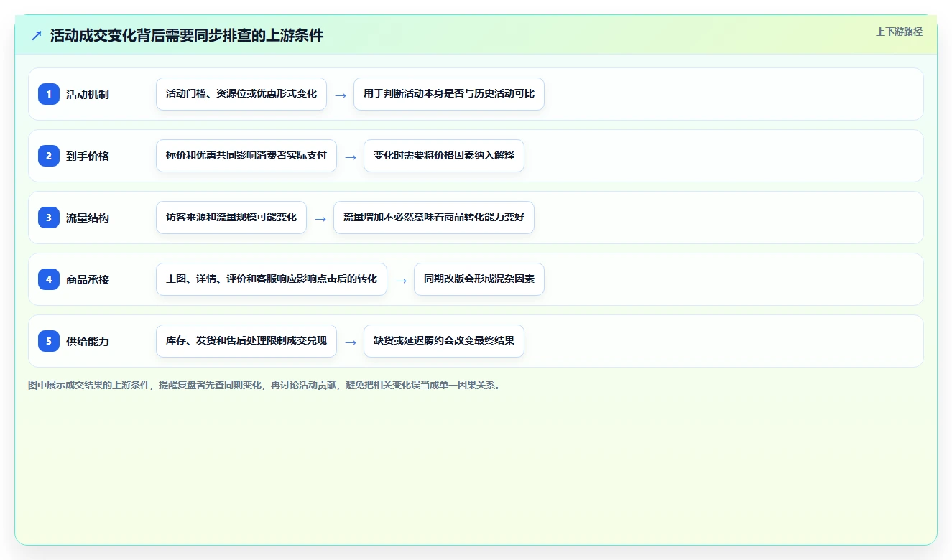Select the 商品承接 row label
952x560 pixels.
pyautogui.click(x=88, y=279)
